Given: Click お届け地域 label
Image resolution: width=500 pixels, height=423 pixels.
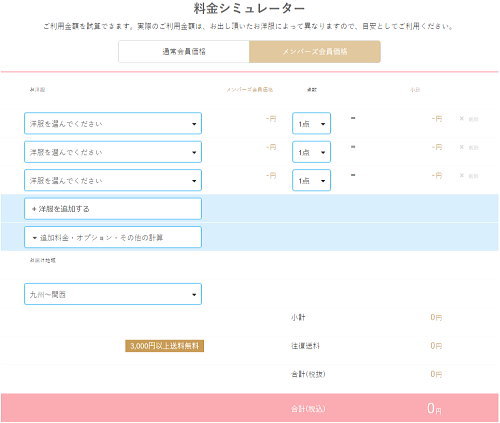Looking at the screenshot, I should (43, 260).
